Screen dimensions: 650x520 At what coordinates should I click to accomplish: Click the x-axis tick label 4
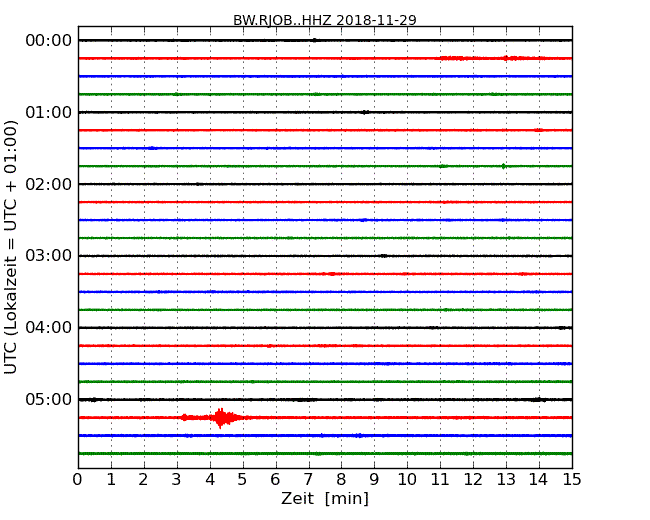[210, 479]
